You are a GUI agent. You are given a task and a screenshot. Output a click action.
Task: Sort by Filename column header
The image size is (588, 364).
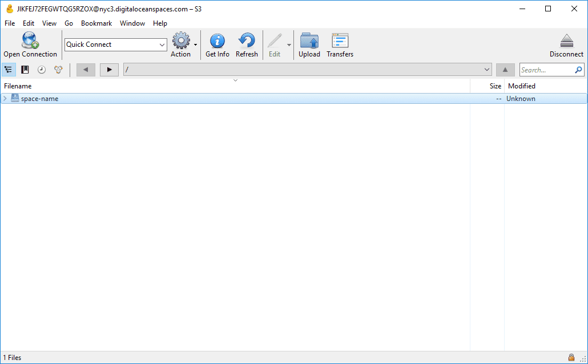pos(235,86)
